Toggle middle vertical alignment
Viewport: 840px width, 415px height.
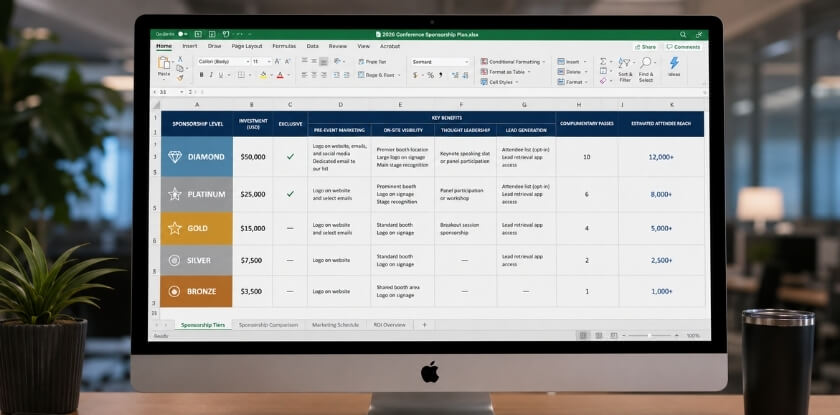pyautogui.click(x=314, y=61)
